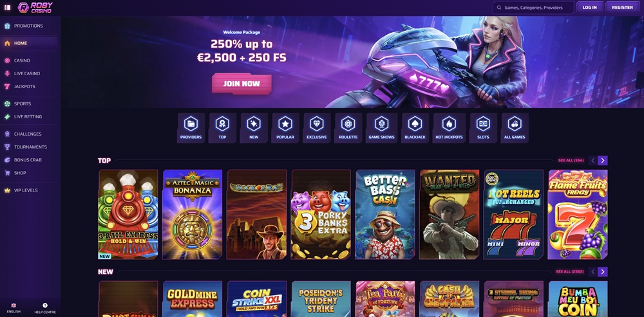Open Bonus Crab from the sidebar

pos(29,160)
